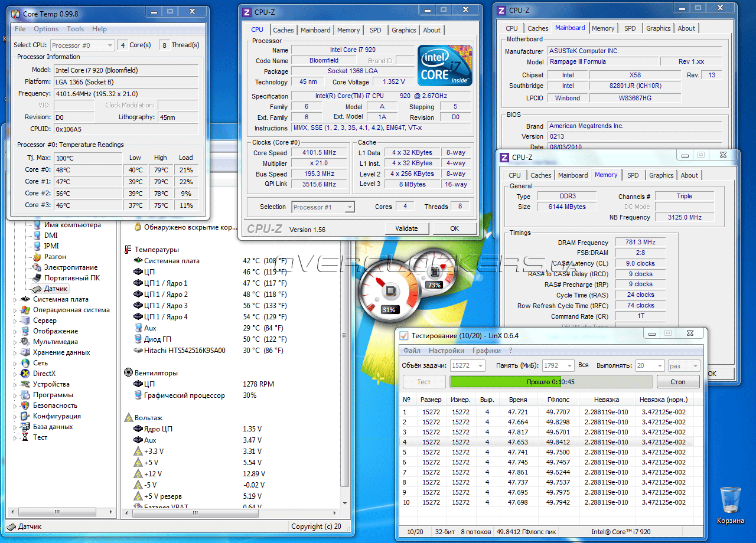The image size is (756, 543).
Task: Open the Хранение данных icon
Action: (25, 352)
